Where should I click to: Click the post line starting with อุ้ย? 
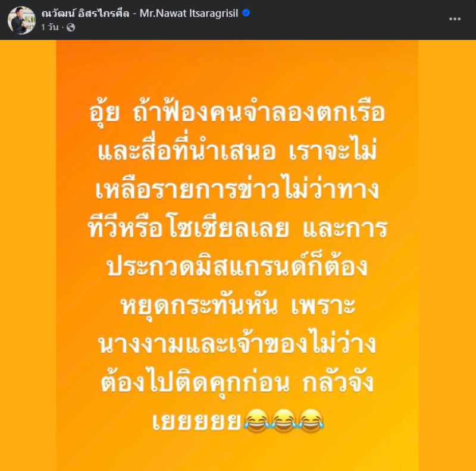237,112
